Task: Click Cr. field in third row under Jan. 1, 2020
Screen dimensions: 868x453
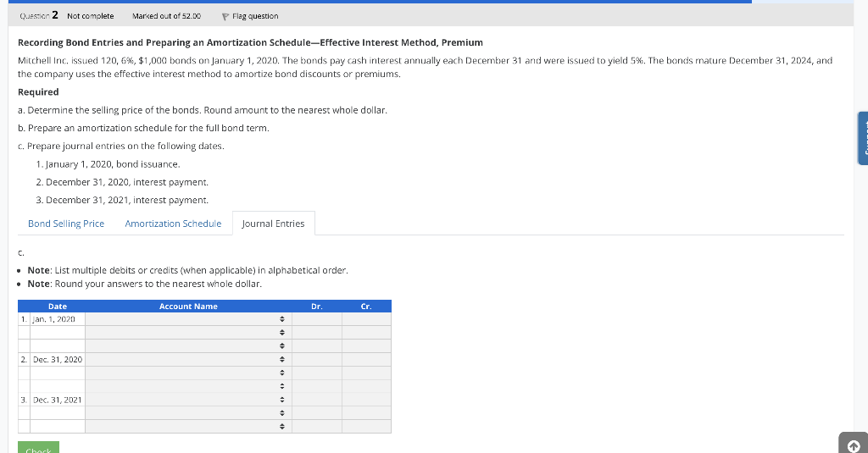Action: (x=366, y=345)
